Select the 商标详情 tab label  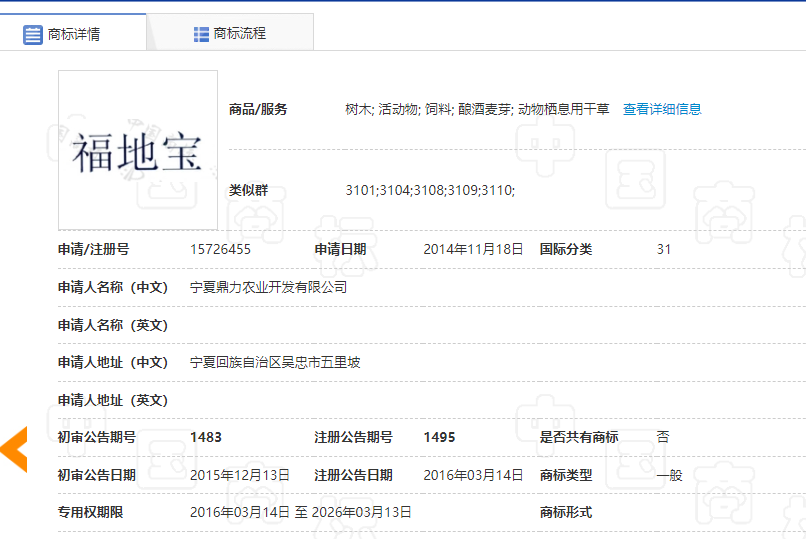point(74,34)
